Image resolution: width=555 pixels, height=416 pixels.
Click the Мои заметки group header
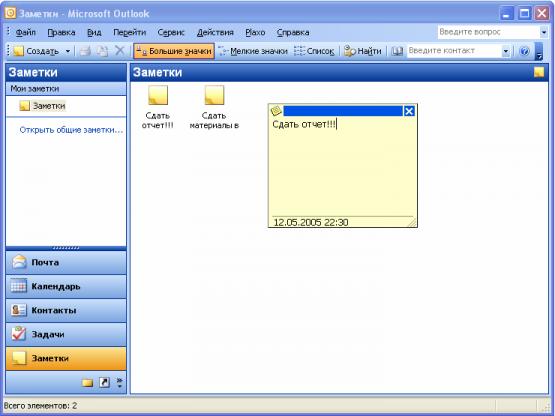(x=66, y=89)
